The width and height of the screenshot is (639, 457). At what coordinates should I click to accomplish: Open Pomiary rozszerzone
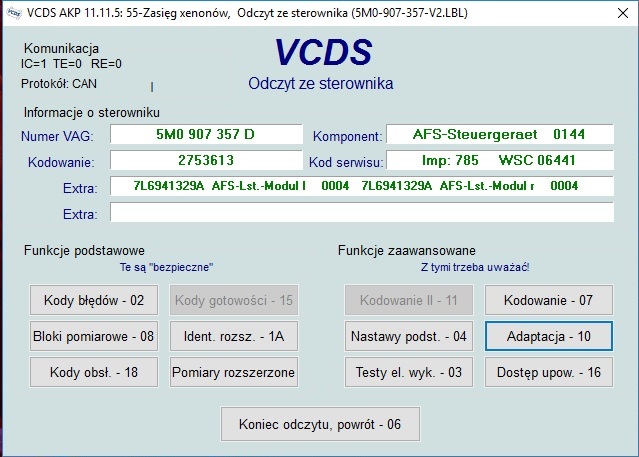(234, 372)
